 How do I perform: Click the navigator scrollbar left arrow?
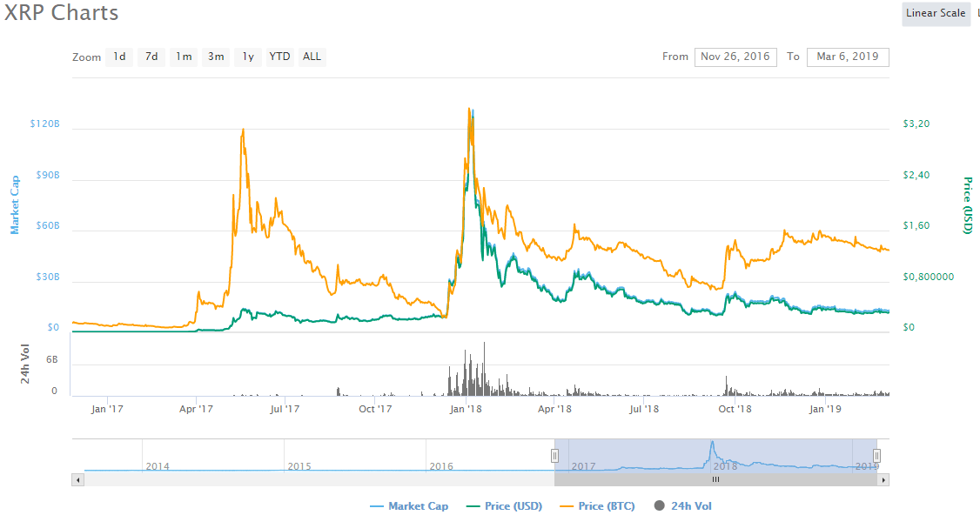tap(77, 479)
